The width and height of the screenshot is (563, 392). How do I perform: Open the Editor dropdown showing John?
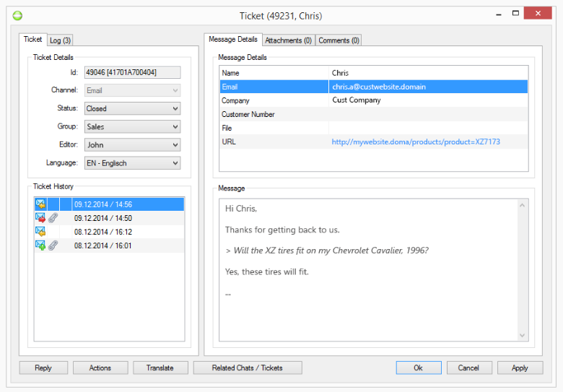pos(132,144)
